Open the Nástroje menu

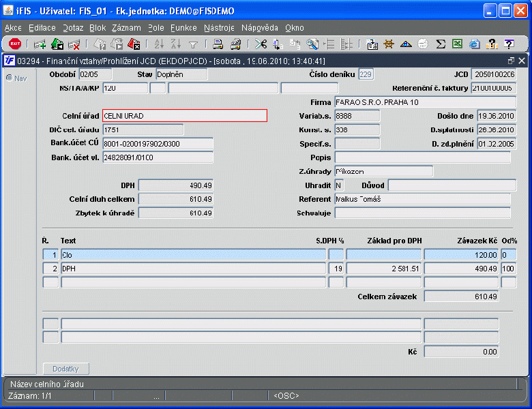tap(219, 28)
